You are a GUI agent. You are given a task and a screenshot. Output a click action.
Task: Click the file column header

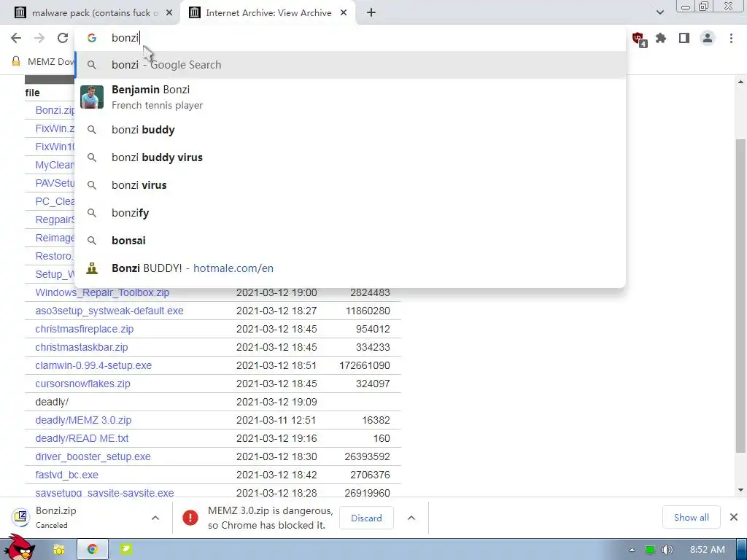(x=32, y=93)
